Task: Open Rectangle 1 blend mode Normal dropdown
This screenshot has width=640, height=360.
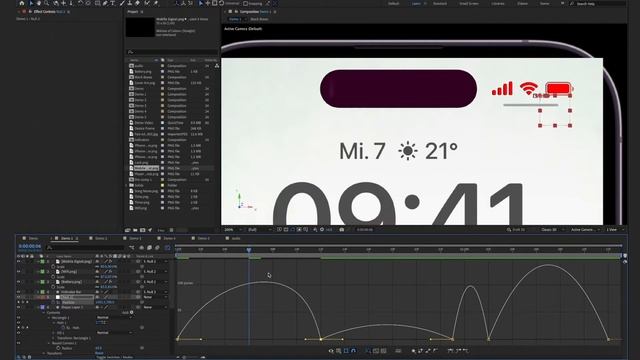Action: tap(114, 318)
